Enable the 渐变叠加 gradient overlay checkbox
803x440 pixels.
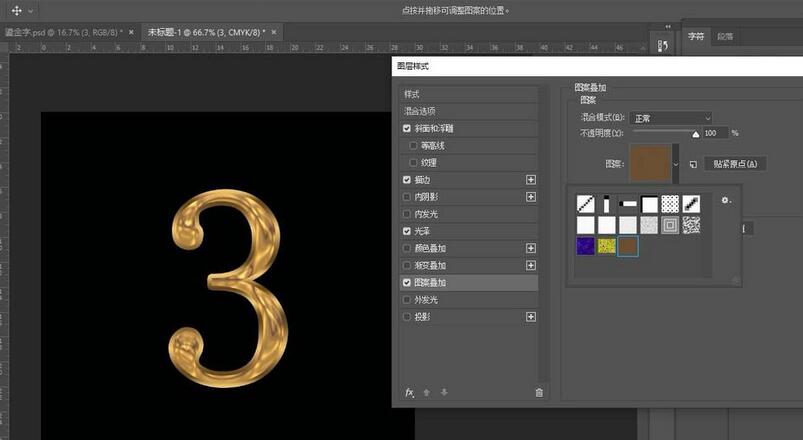tap(407, 265)
